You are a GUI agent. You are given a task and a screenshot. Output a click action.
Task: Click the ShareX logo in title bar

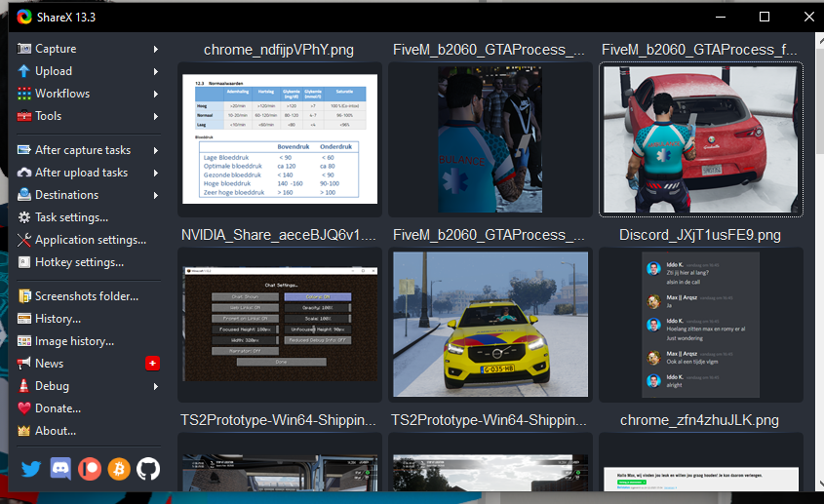point(24,17)
